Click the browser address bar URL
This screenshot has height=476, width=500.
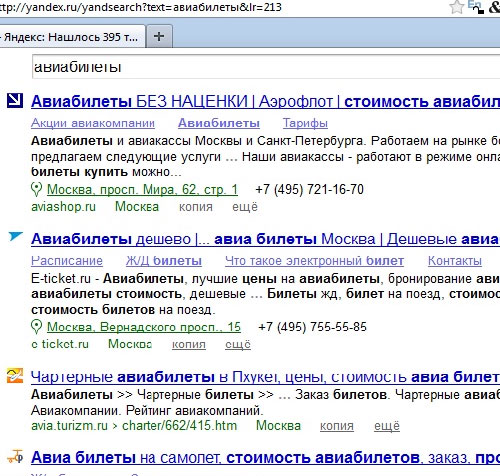(x=141, y=7)
